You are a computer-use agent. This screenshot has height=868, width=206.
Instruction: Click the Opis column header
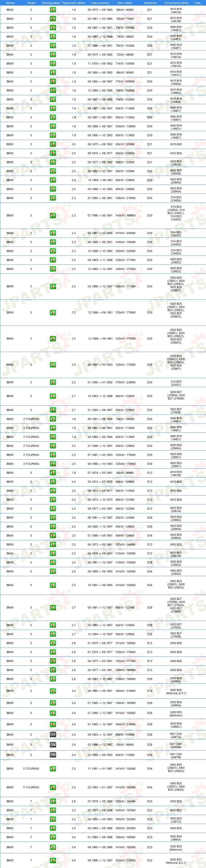[197, 3]
